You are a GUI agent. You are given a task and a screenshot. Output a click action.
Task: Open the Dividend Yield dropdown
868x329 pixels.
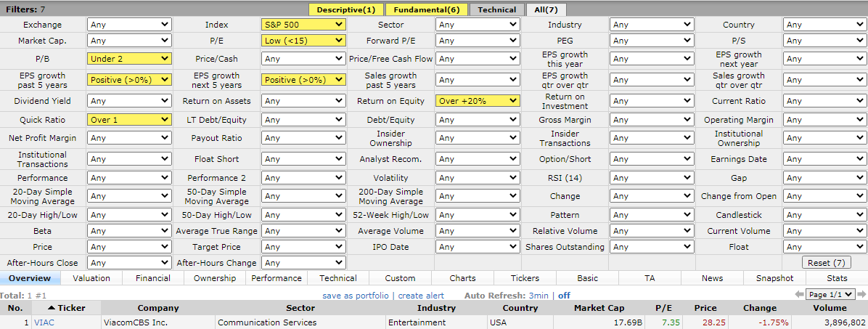129,101
